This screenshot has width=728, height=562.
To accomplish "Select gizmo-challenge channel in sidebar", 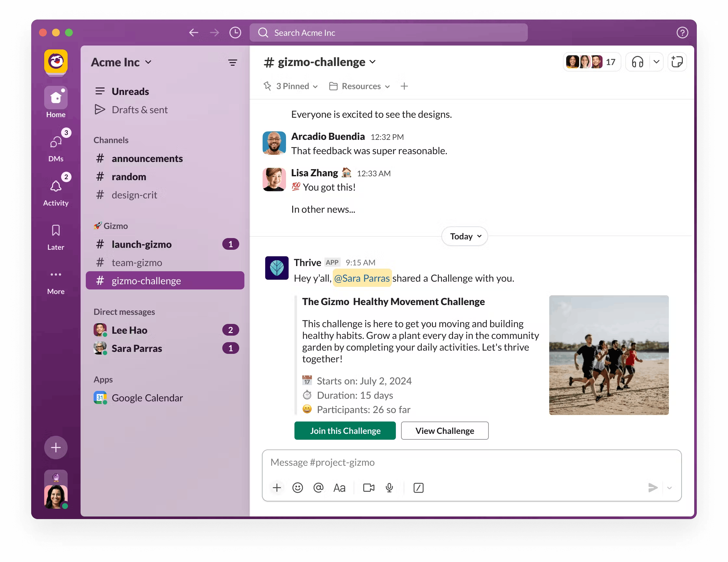I will point(165,281).
